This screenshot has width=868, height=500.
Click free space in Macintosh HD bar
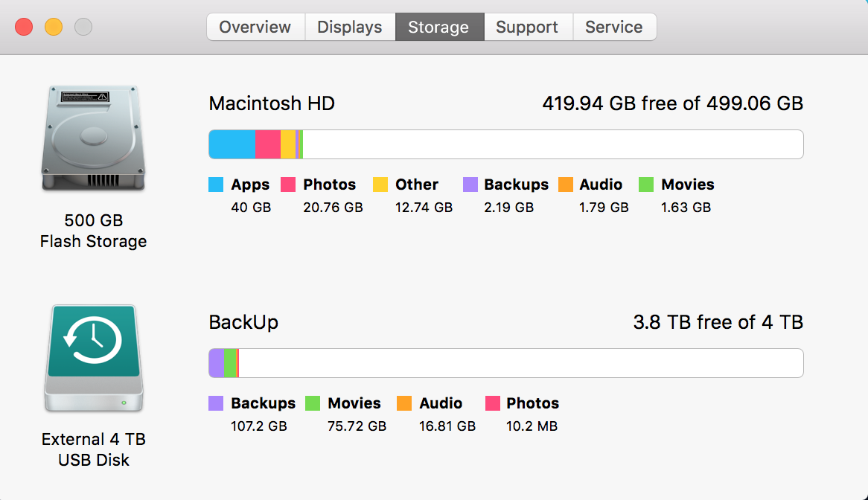(x=553, y=144)
